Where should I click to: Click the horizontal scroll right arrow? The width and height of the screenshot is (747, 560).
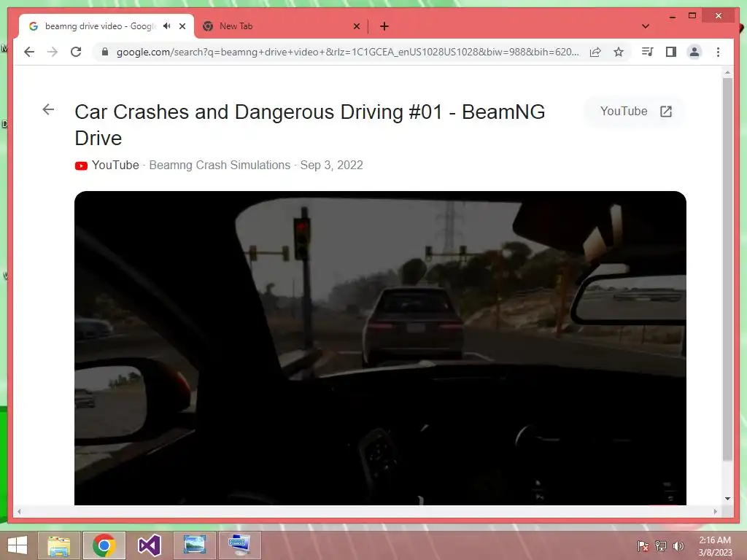point(715,511)
